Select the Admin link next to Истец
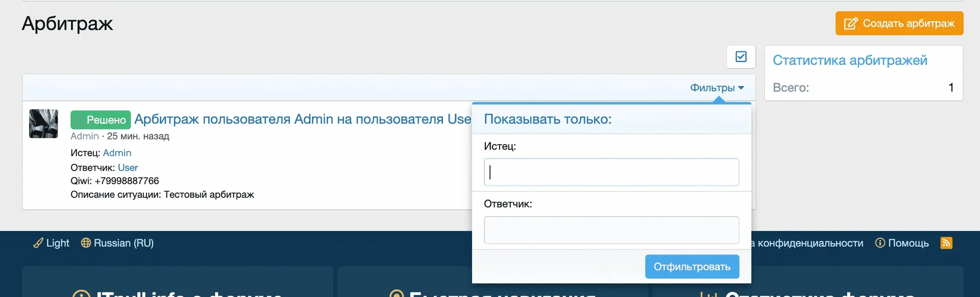Screen dimensions: 980x297 pyautogui.click(x=117, y=153)
